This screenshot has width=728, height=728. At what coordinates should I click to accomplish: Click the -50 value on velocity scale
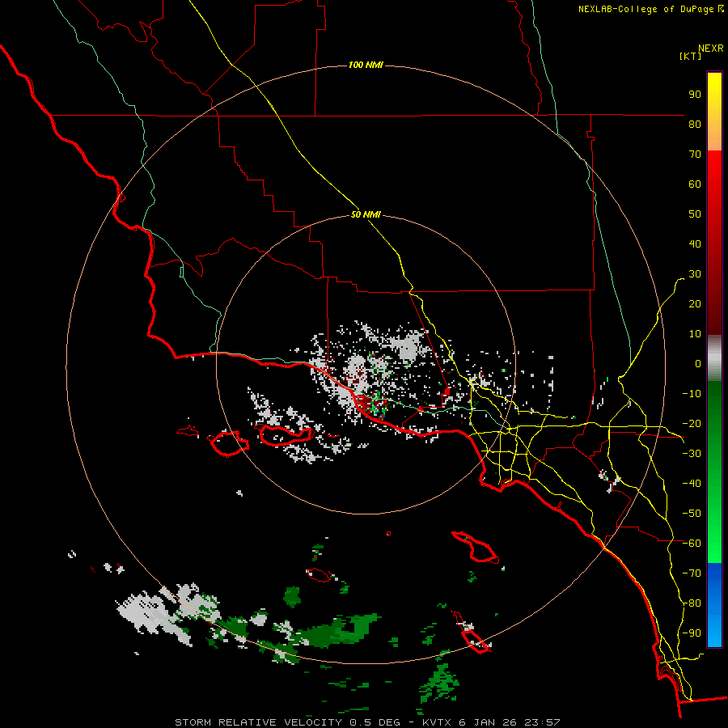pos(692,514)
